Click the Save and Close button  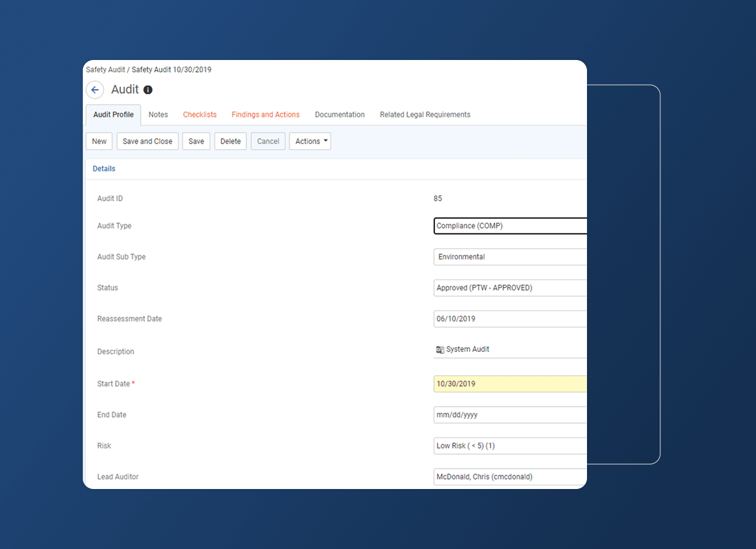(147, 141)
